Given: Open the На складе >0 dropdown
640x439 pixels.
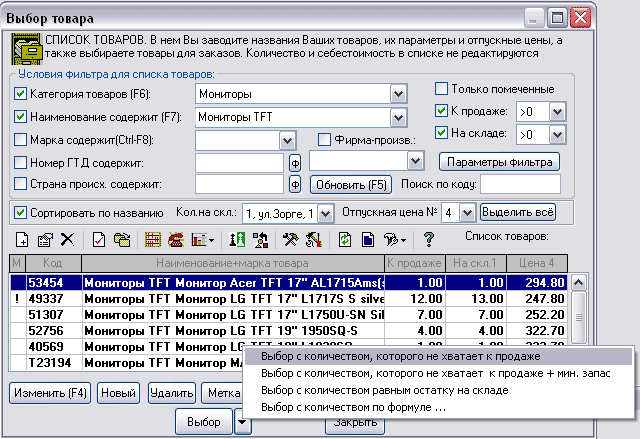Looking at the screenshot, I should pyautogui.click(x=558, y=135).
